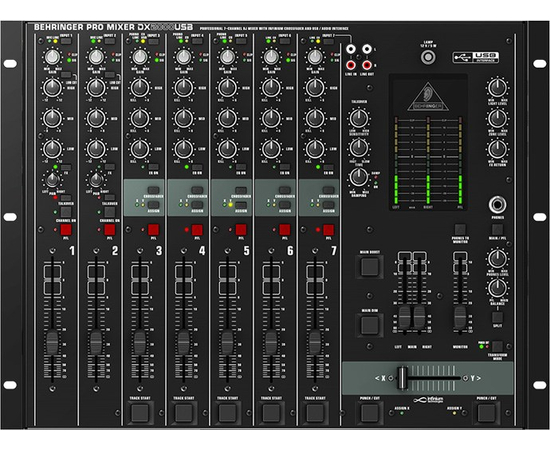
Task: Click channel 2 High EQ knob
Action: point(96,88)
